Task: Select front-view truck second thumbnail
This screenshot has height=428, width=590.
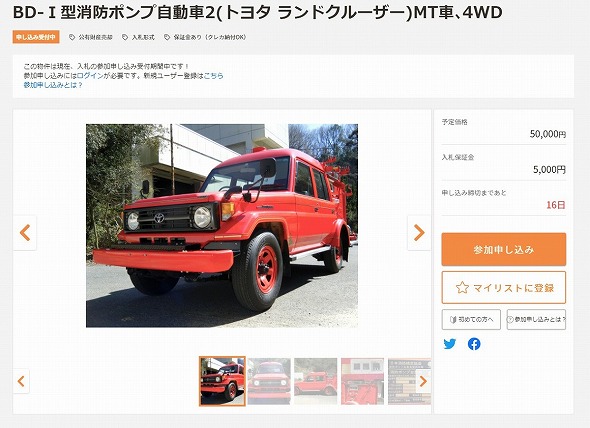Action: click(269, 381)
